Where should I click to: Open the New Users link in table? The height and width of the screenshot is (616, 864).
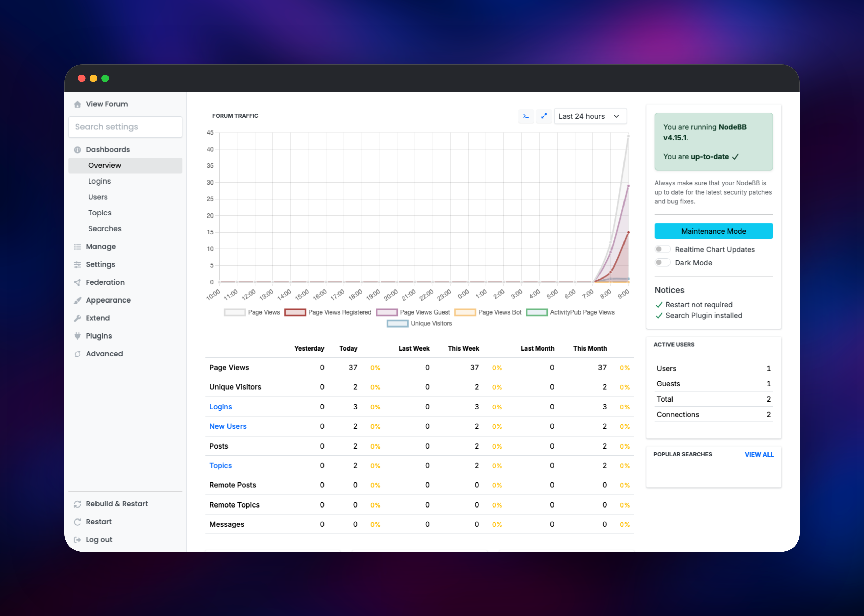(x=227, y=426)
